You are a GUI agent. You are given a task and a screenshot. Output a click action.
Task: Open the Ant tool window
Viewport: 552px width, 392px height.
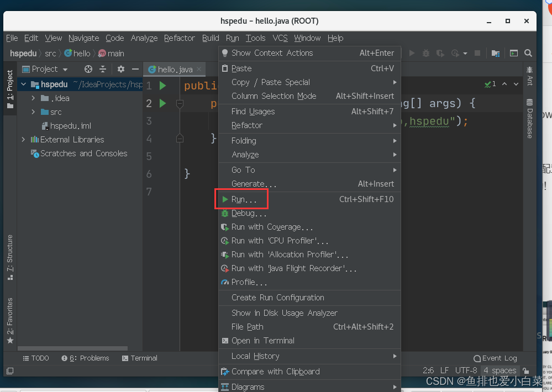(x=529, y=76)
